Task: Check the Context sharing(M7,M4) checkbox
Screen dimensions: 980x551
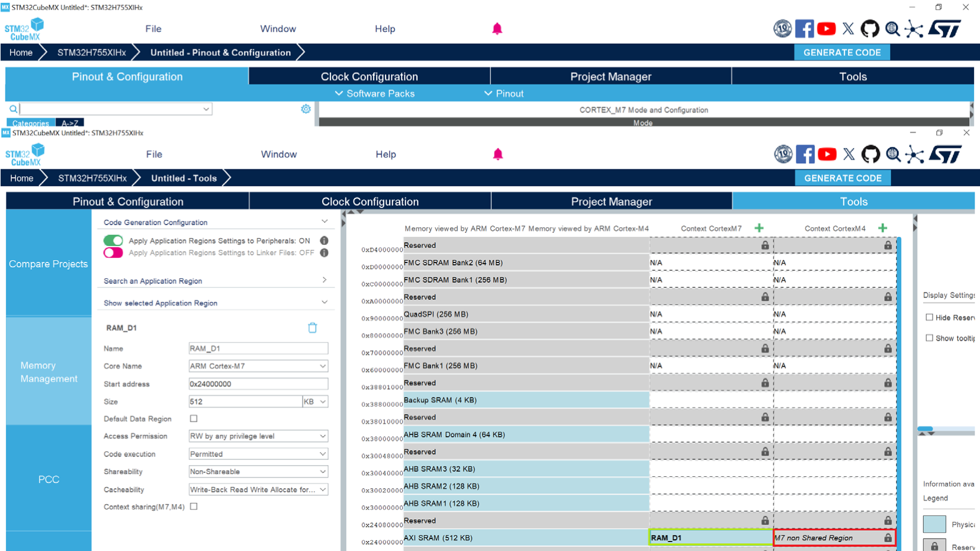Action: pyautogui.click(x=194, y=507)
